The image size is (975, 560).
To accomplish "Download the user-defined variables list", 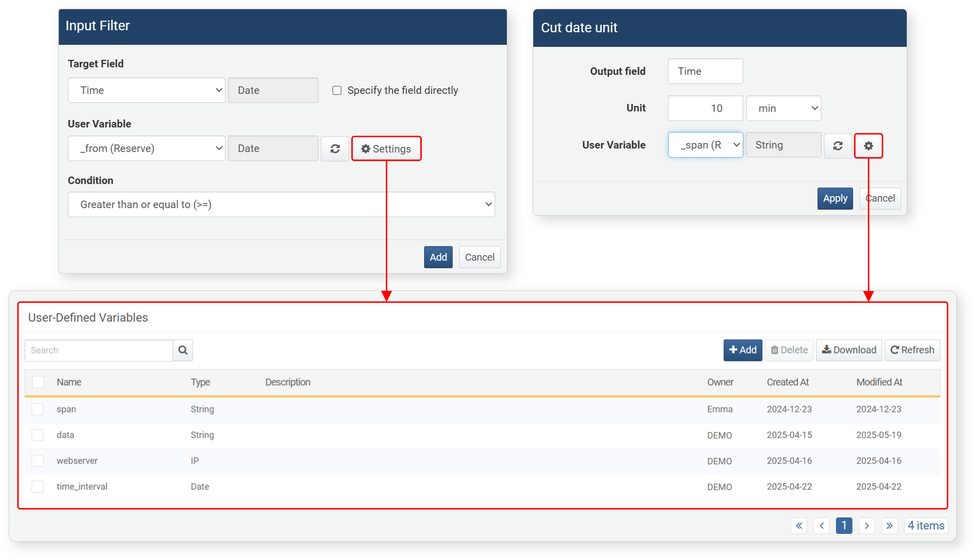I will pyautogui.click(x=849, y=350).
